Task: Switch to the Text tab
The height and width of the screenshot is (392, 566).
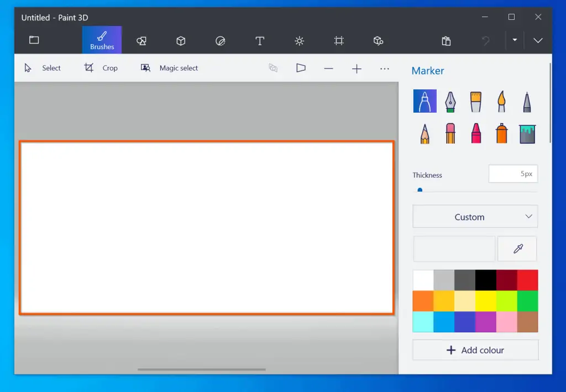Action: tap(260, 40)
